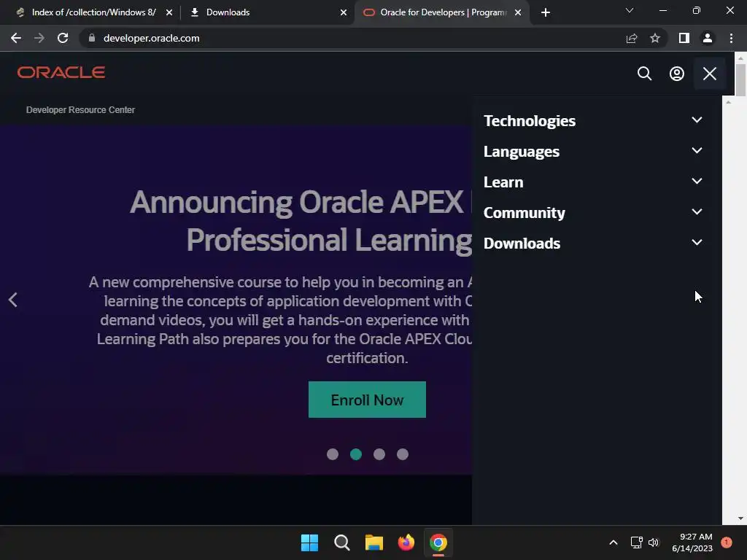747x560 pixels.
Task: Open the Languages menu item
Action: coord(521,152)
